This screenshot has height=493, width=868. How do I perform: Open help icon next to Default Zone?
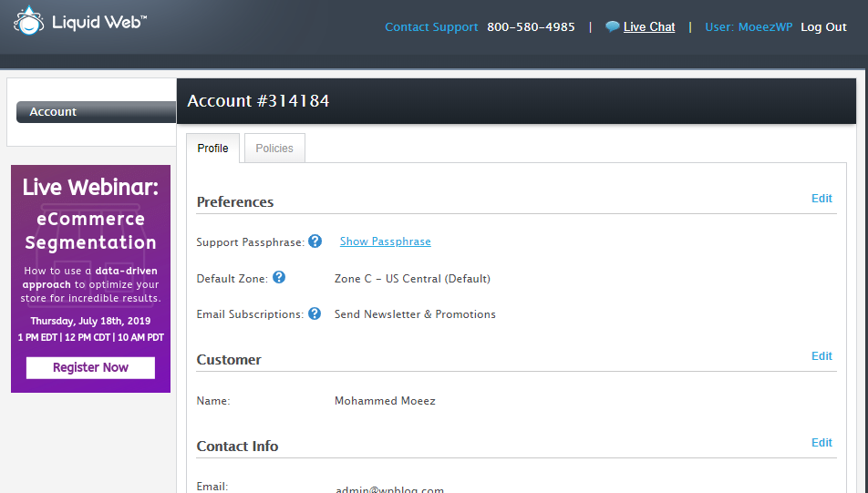click(x=279, y=277)
